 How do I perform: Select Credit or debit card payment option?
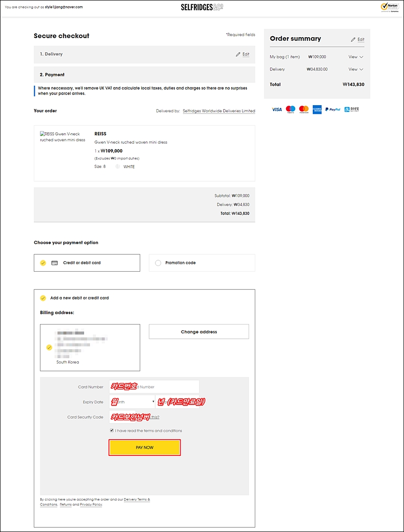(x=87, y=263)
